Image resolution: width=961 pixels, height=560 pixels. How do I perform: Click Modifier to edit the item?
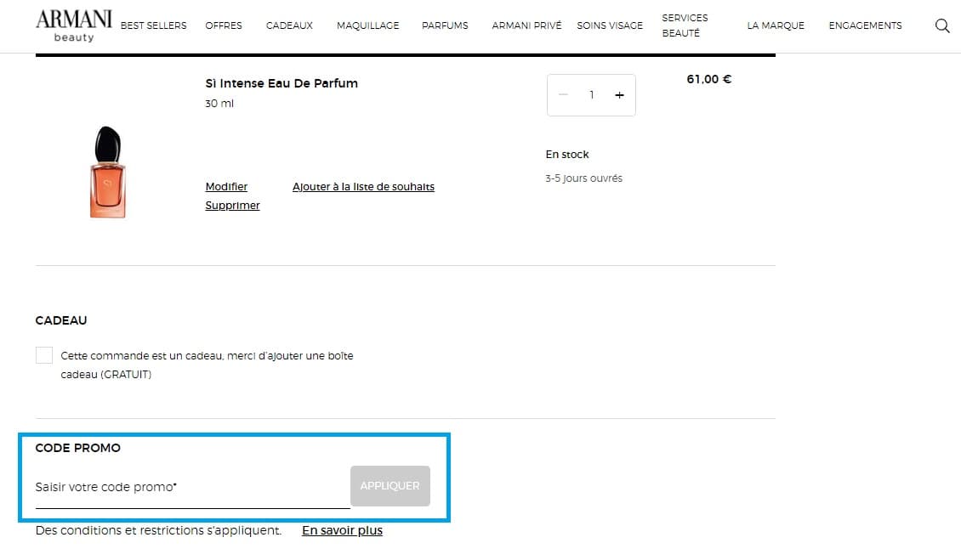[225, 186]
